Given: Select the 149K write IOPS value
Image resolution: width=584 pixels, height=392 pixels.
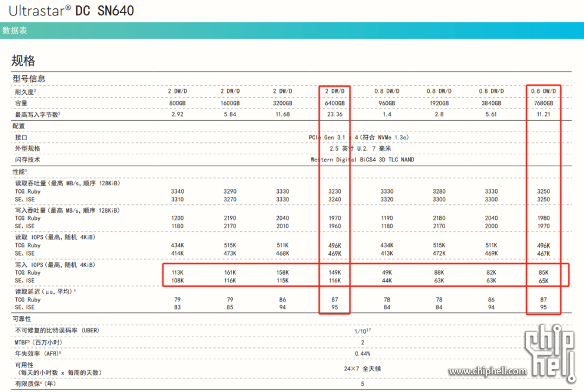Looking at the screenshot, I should pos(335,272).
